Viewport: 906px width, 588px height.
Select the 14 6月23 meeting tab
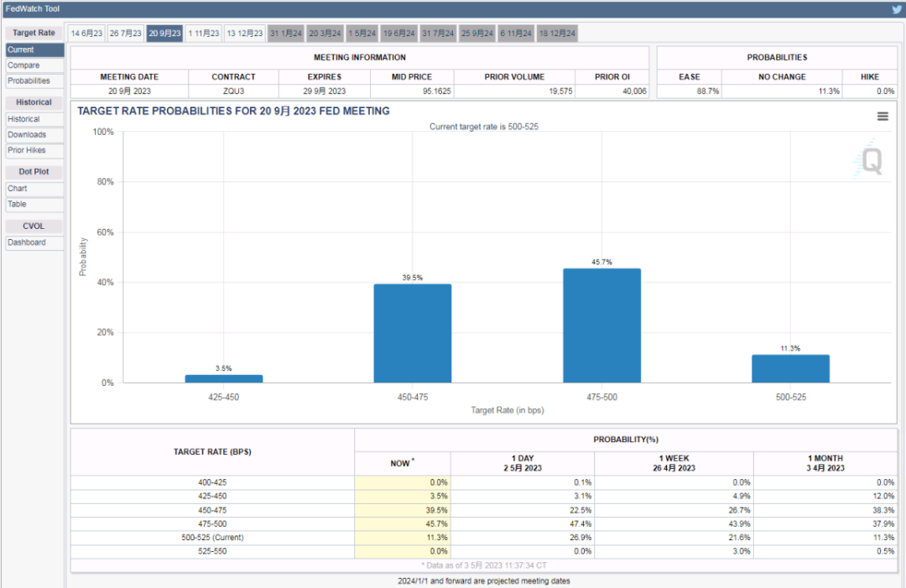pyautogui.click(x=86, y=34)
